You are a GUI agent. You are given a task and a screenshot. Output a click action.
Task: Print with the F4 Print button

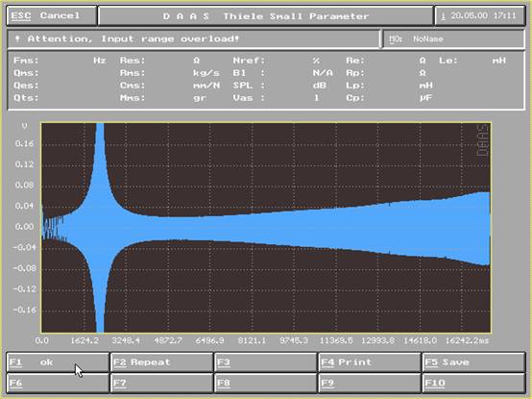(370, 362)
